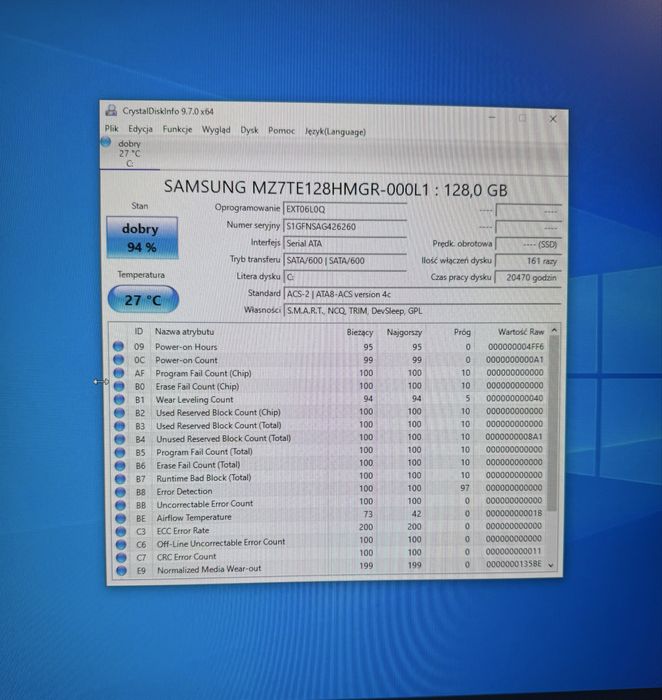Screen dimensions: 662x700
Task: Click raw value 0000001358E
Action: tap(513, 564)
